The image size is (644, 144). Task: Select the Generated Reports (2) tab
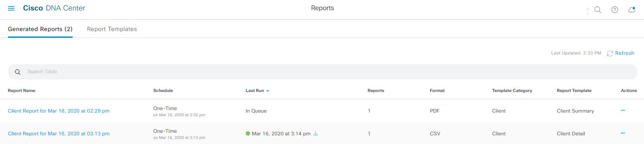[x=40, y=29]
